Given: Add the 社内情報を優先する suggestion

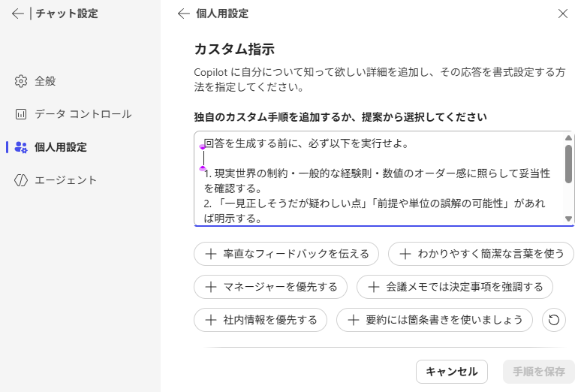Looking at the screenshot, I should pyautogui.click(x=260, y=320).
